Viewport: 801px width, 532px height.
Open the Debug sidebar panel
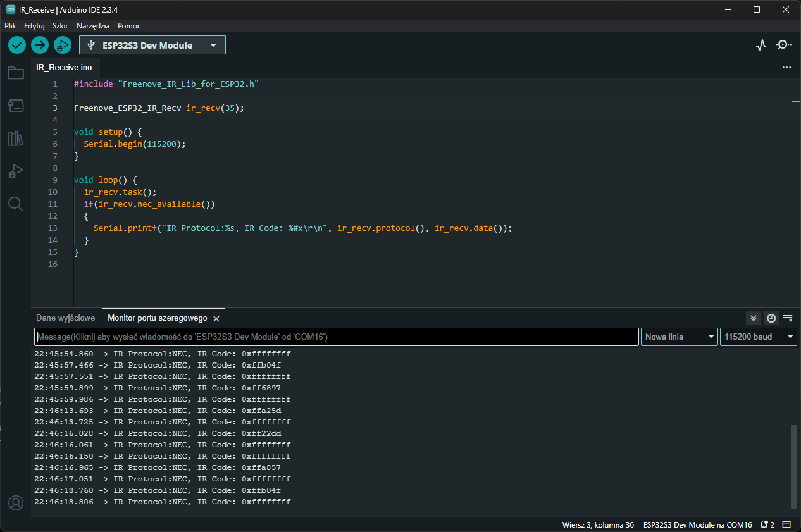tap(16, 171)
